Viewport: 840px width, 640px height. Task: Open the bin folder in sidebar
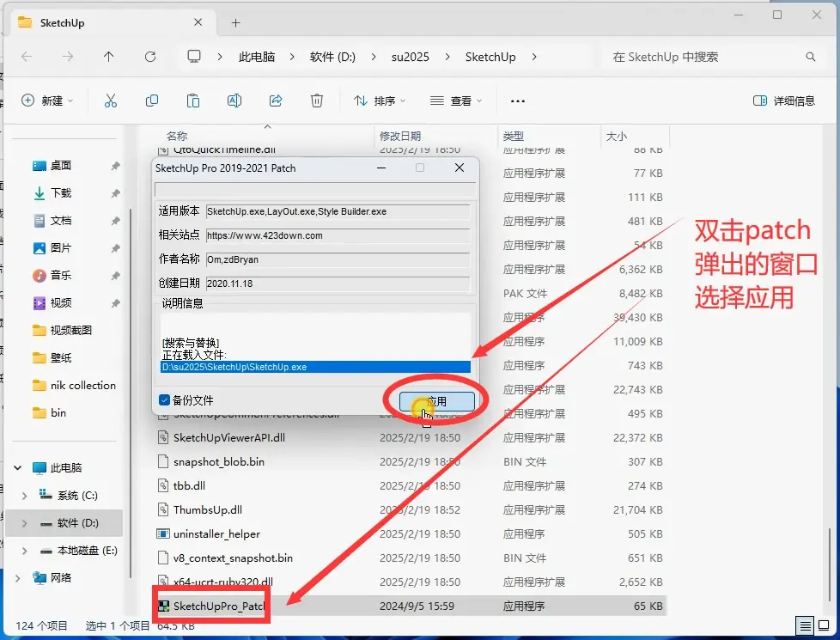click(x=58, y=412)
